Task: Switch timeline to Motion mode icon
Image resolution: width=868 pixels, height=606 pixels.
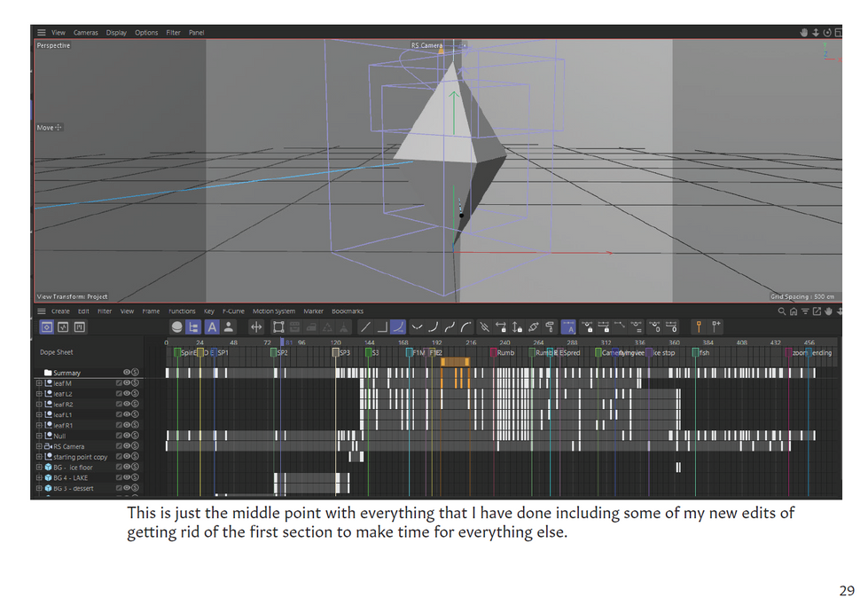Action: click(x=80, y=327)
